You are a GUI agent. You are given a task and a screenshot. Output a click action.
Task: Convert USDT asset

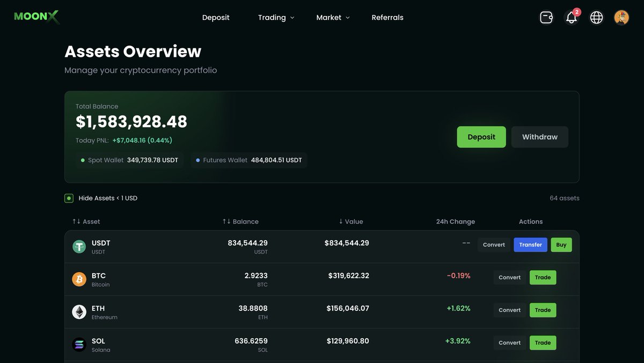click(494, 245)
